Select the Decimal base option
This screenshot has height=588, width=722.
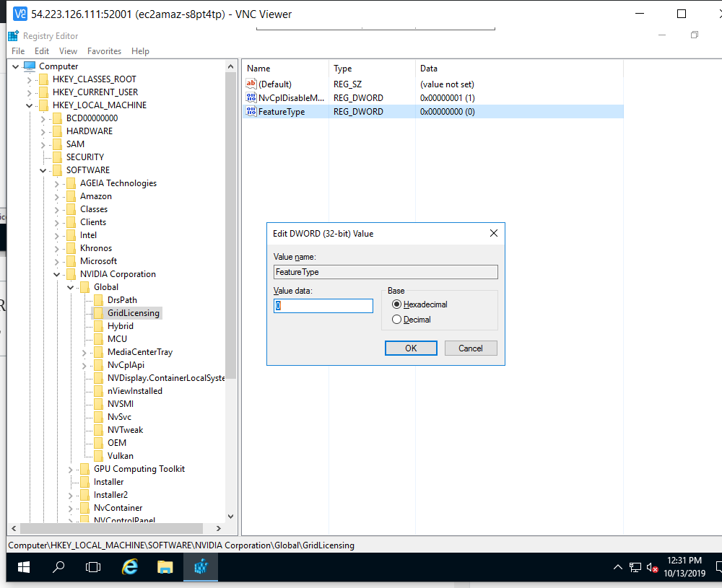(396, 320)
